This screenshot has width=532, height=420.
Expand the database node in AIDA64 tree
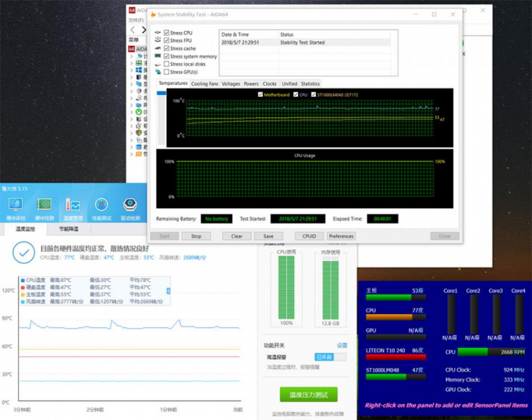click(132, 147)
